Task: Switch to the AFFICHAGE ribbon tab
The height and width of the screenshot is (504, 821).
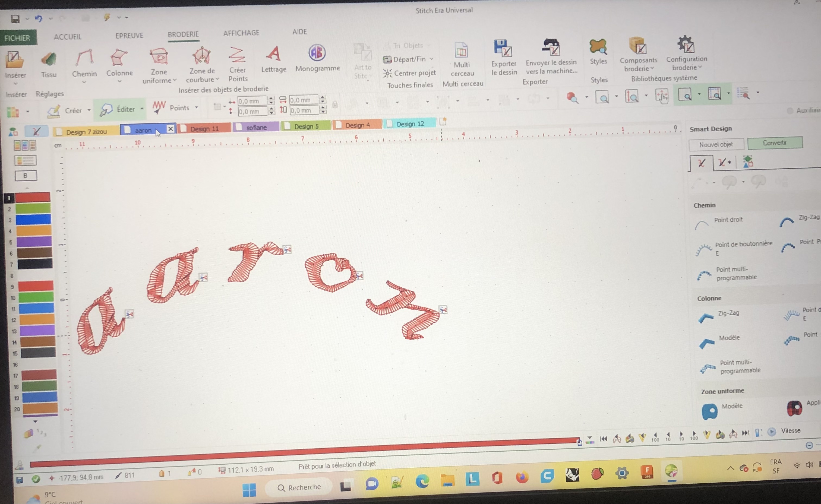Action: 241,33
